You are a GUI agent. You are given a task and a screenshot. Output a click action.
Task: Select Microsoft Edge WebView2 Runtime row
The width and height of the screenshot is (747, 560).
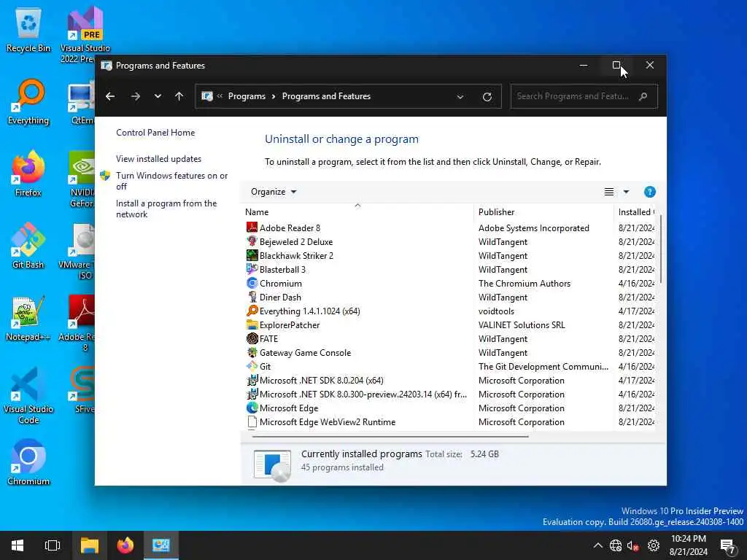click(x=449, y=422)
